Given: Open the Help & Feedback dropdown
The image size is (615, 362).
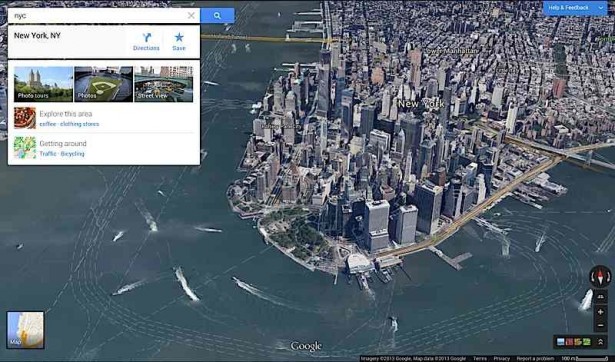Looking at the screenshot, I should (575, 8).
